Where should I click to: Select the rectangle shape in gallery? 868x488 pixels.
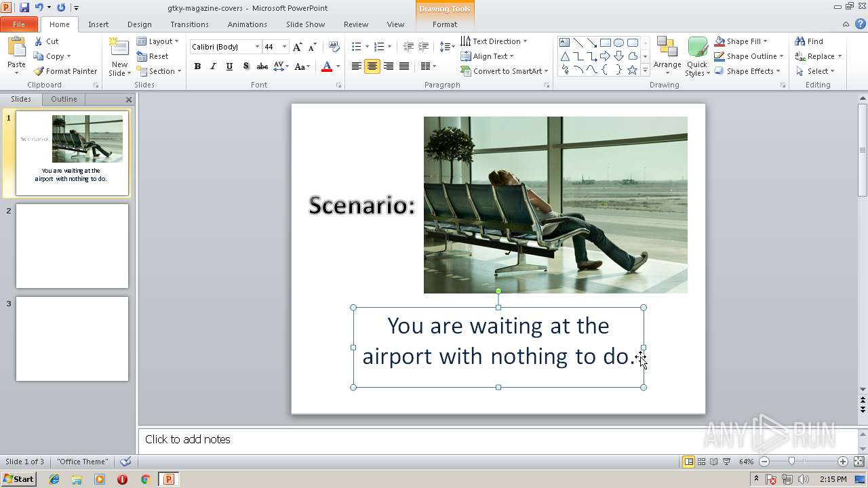point(606,43)
